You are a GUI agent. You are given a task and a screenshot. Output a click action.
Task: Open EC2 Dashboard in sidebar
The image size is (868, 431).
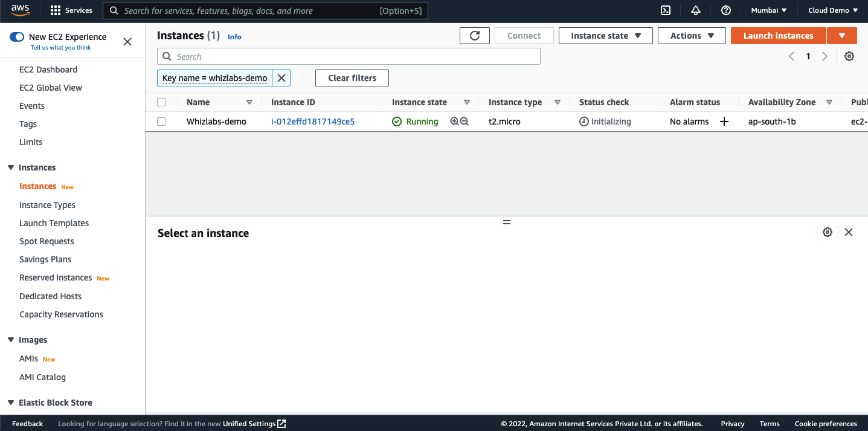48,70
